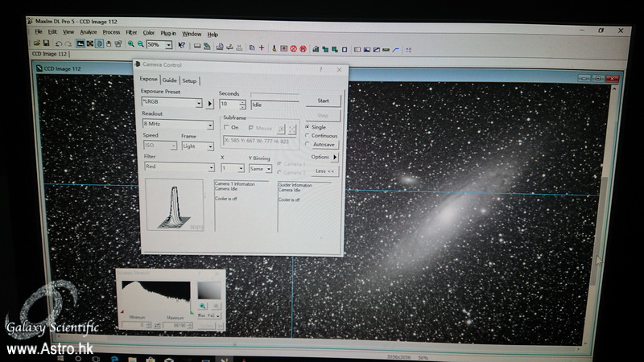Click the Seconds exposure input field
This screenshot has width=644, height=362.
[x=229, y=104]
